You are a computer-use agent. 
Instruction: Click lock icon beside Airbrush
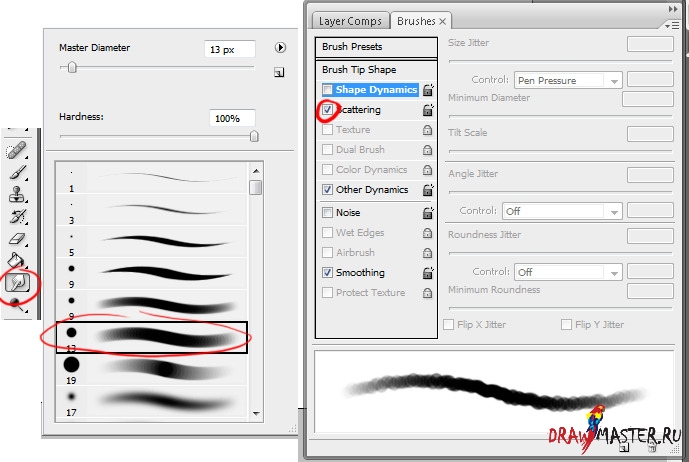(x=427, y=253)
